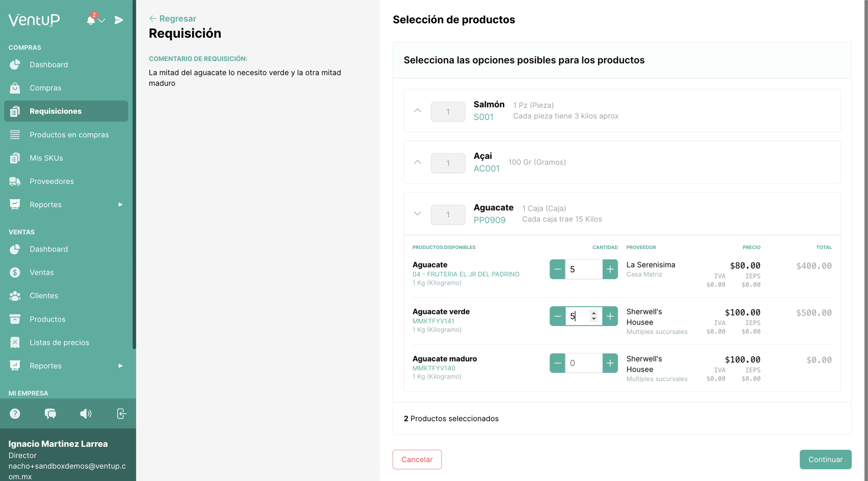
Task: Click the Continuar button
Action: (x=825, y=459)
